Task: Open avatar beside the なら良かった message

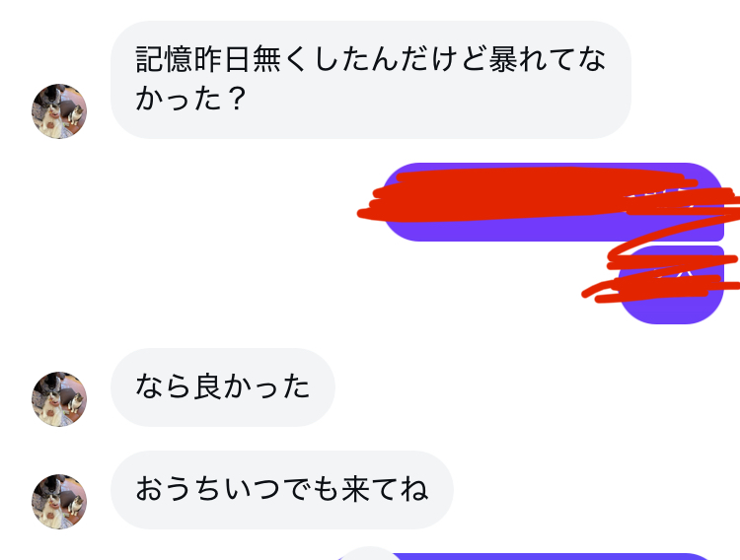Action: [59, 399]
